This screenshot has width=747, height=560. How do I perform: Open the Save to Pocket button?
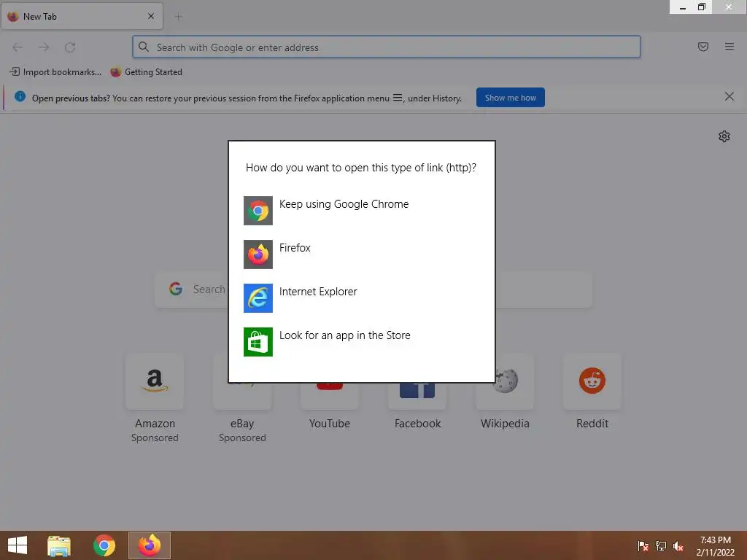click(x=703, y=47)
